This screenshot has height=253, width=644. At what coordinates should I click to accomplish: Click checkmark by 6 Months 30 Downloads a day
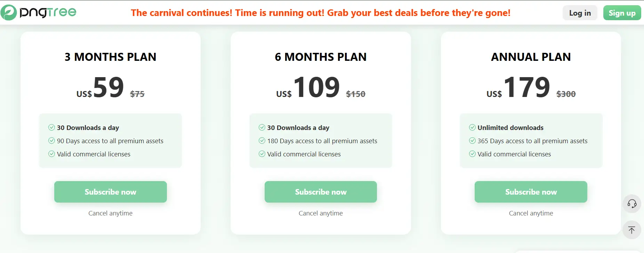(x=262, y=128)
